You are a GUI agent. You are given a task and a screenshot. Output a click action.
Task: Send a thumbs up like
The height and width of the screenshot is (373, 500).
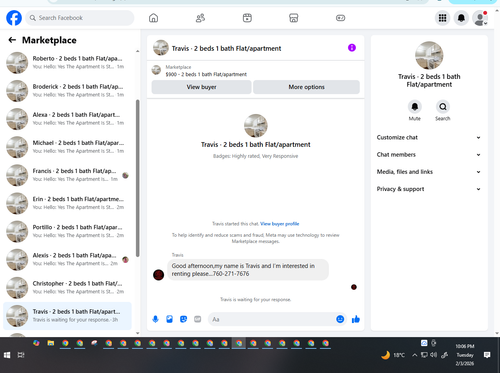[356, 319]
